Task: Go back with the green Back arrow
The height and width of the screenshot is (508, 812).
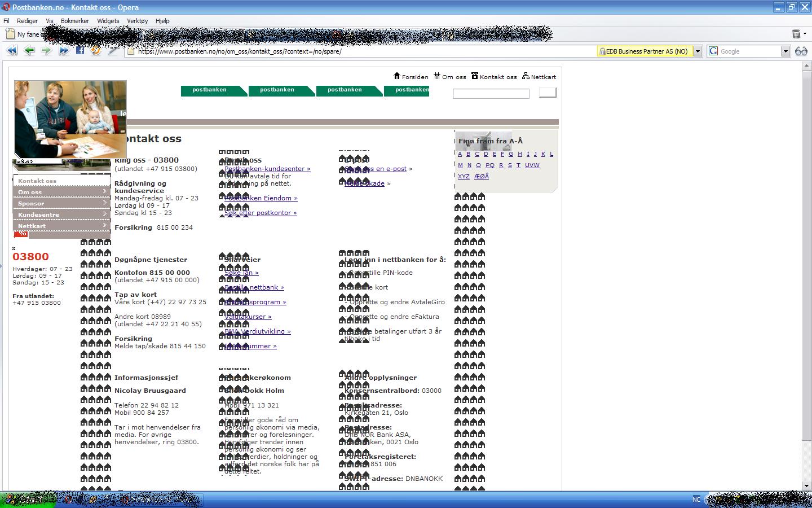Action: click(x=29, y=51)
